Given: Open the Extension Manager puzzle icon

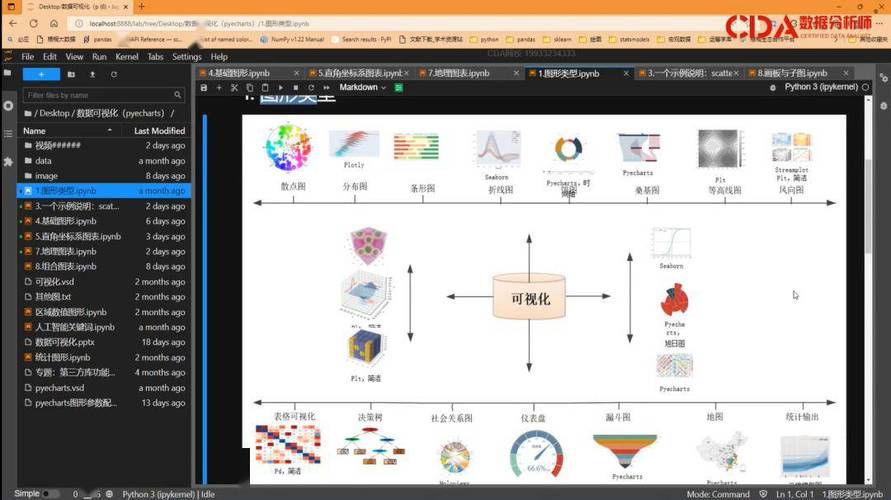Looking at the screenshot, I should tap(8, 162).
